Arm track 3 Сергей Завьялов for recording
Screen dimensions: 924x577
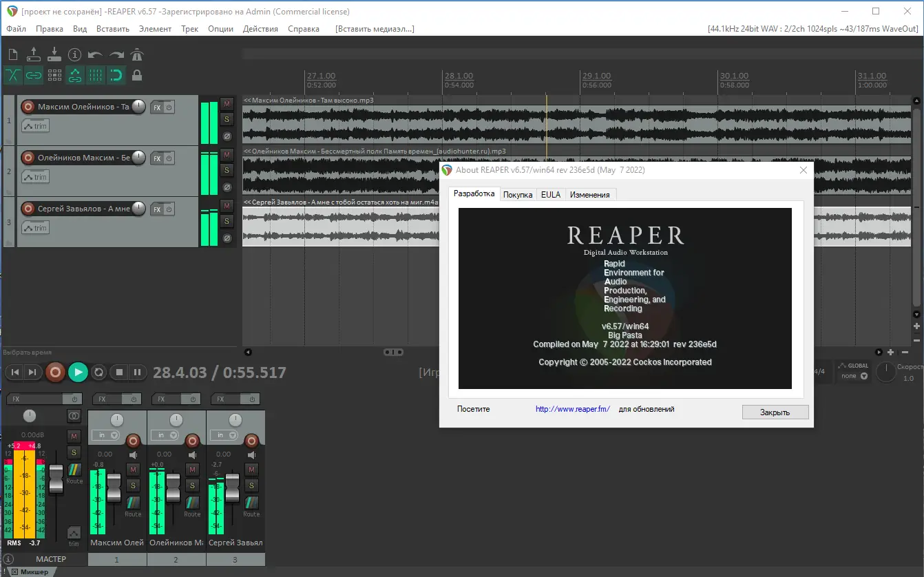(28, 209)
